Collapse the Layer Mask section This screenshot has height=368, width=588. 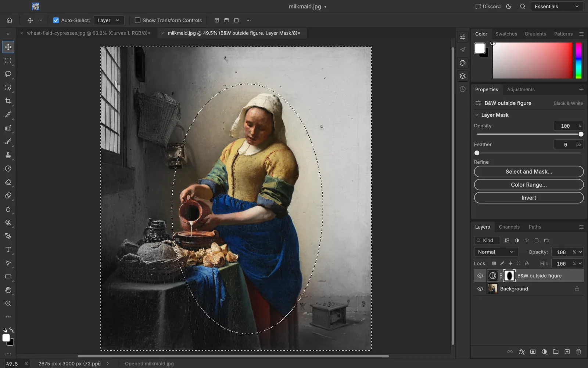pyautogui.click(x=477, y=115)
